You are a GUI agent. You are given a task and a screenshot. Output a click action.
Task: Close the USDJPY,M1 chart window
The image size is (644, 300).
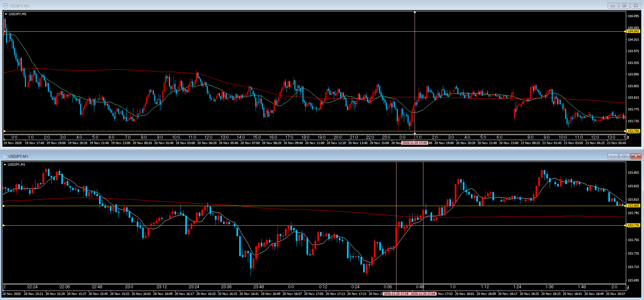coord(636,156)
